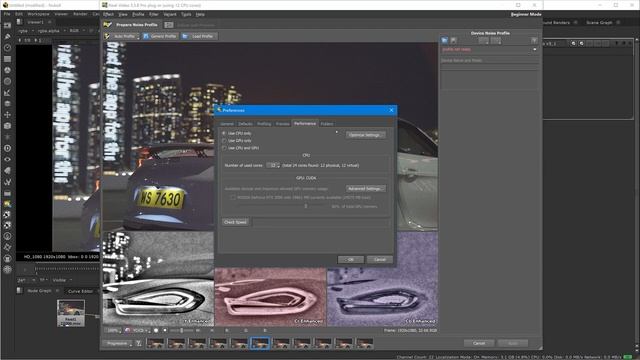Open Nuke's Deep nodes icon
The height and width of the screenshot is (360, 640).
click(7, 148)
